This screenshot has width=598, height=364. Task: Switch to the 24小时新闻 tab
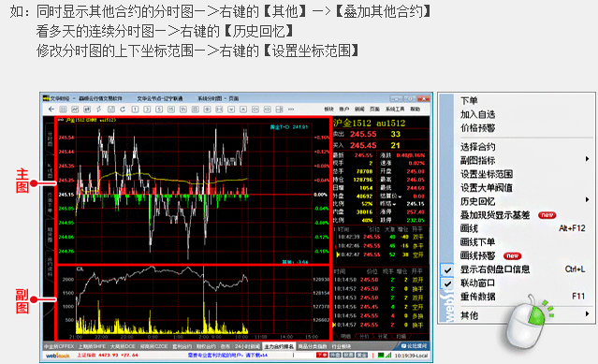(x=247, y=346)
